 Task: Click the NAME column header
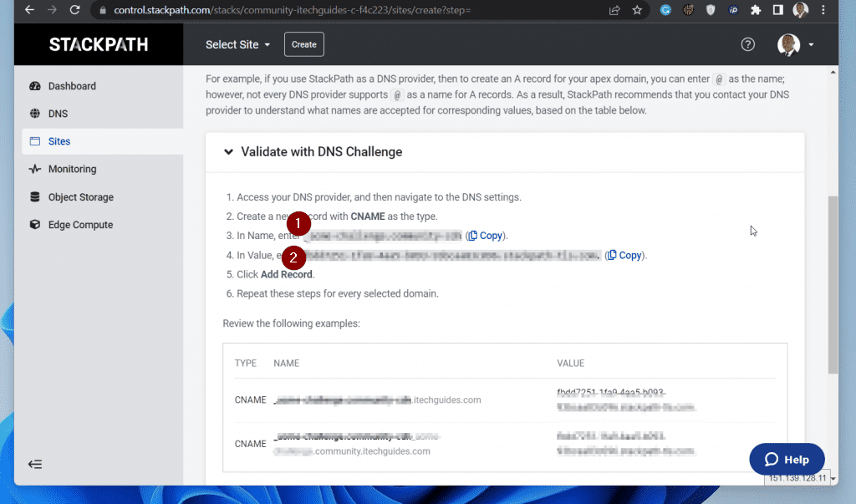pos(286,363)
